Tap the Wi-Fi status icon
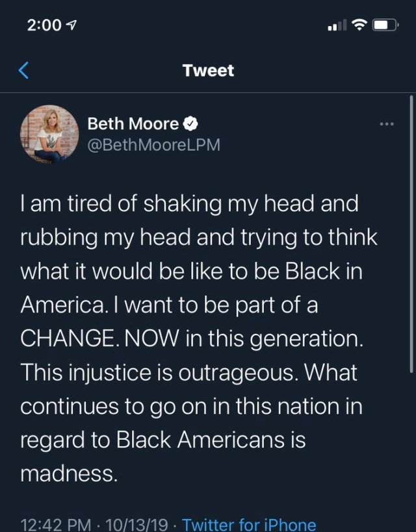The height and width of the screenshot is (532, 416). [358, 26]
